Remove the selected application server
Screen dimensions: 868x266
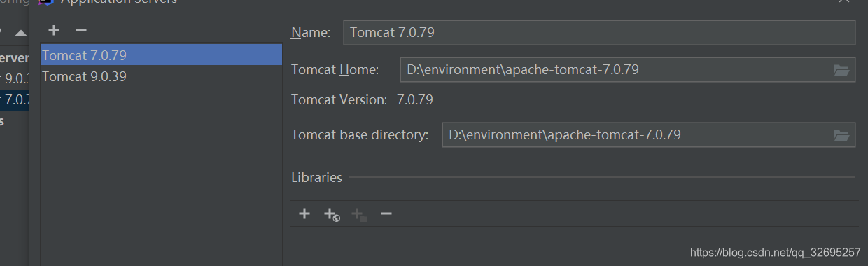point(80,30)
